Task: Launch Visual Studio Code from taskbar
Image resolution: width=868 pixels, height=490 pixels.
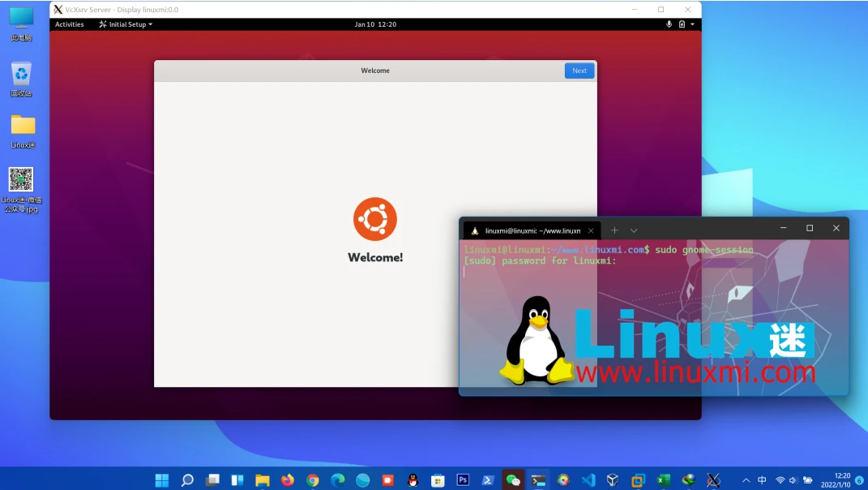Action: click(588, 480)
